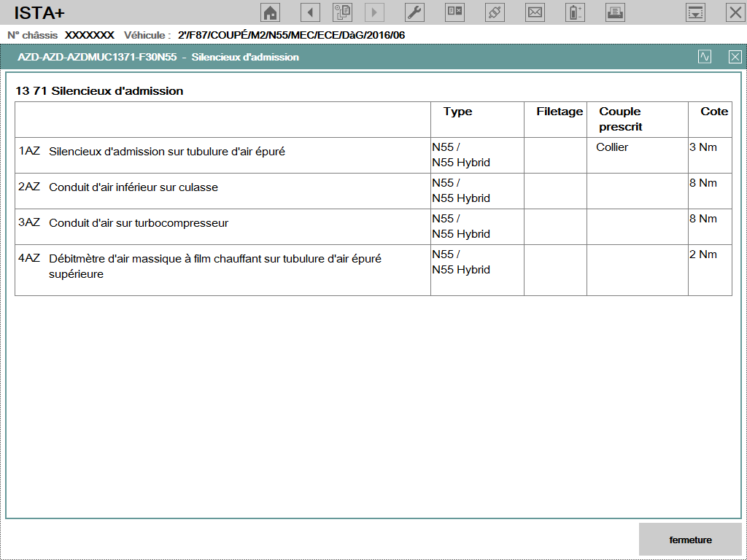Open the document history icon
The height and width of the screenshot is (560, 747).
click(x=342, y=12)
